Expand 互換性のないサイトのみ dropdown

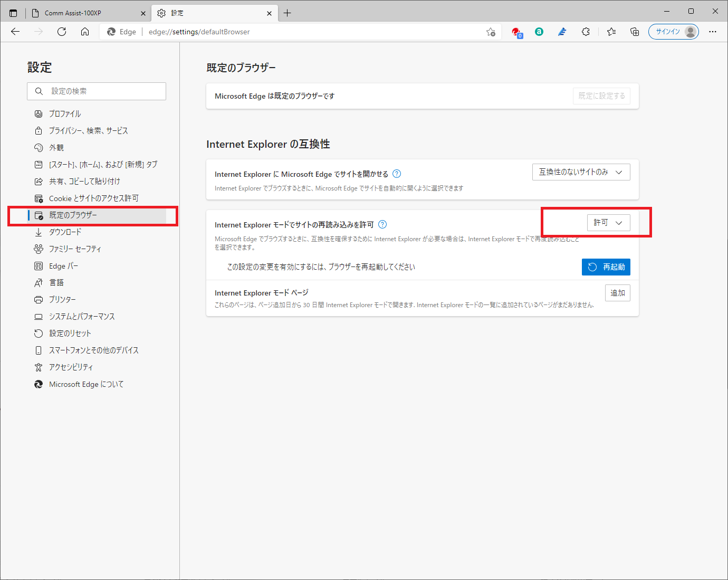pos(581,172)
